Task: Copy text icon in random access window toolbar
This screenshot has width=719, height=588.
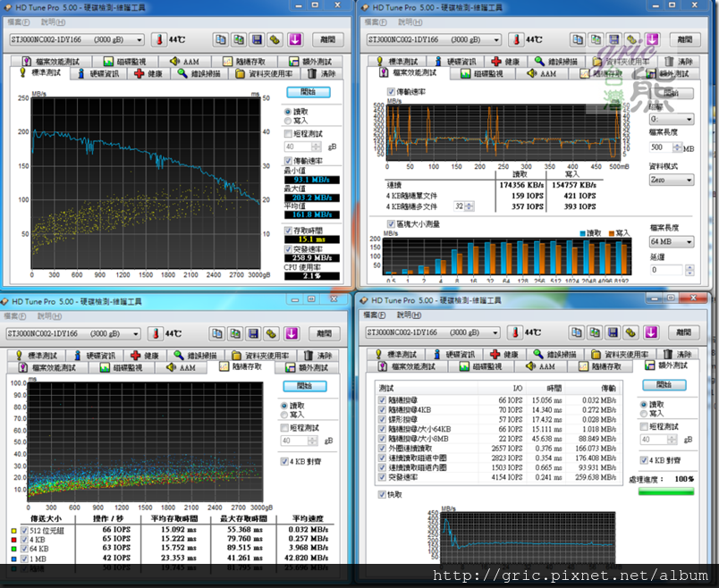Action: pos(217,333)
